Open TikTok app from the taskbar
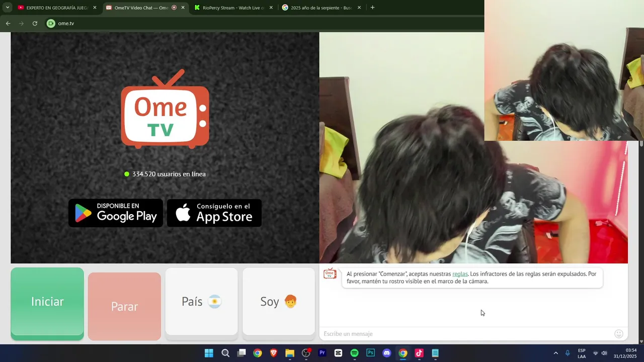This screenshot has height=362, width=644. (x=419, y=353)
